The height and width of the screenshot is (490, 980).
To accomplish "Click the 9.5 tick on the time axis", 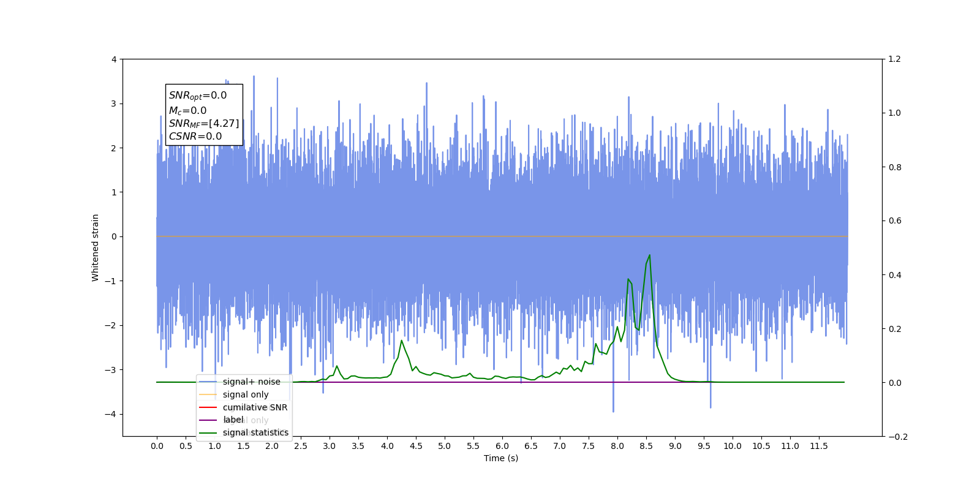I will [x=704, y=446].
